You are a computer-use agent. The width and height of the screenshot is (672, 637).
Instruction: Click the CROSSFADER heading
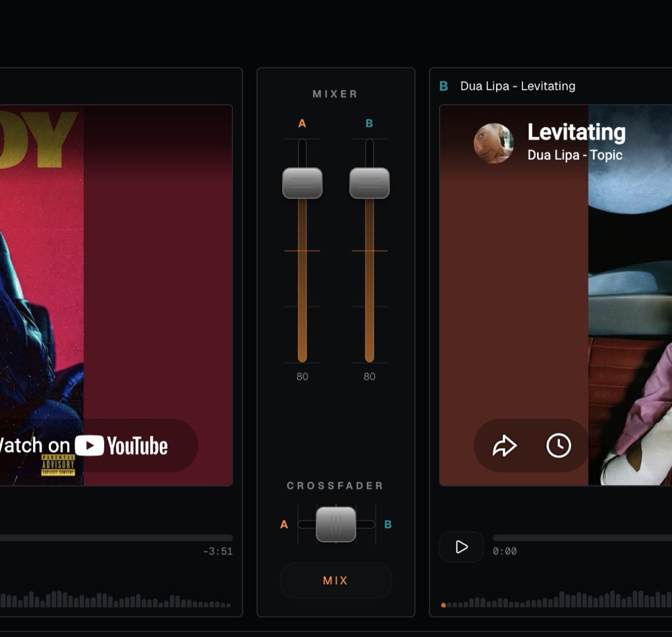point(335,486)
